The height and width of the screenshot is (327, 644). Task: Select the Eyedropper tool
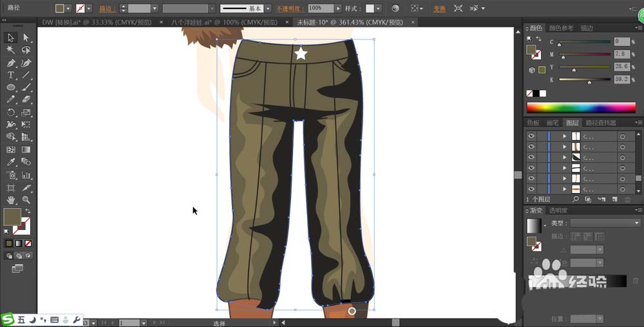click(11, 162)
